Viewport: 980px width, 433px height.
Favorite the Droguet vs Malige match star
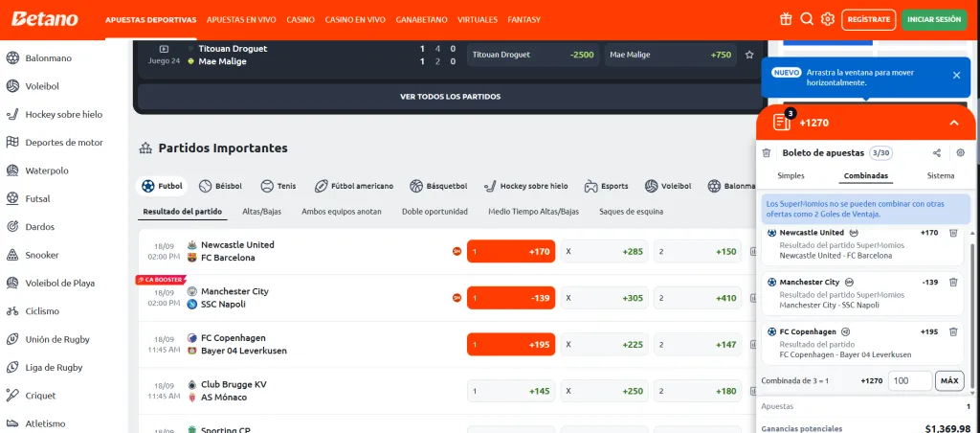pos(749,55)
